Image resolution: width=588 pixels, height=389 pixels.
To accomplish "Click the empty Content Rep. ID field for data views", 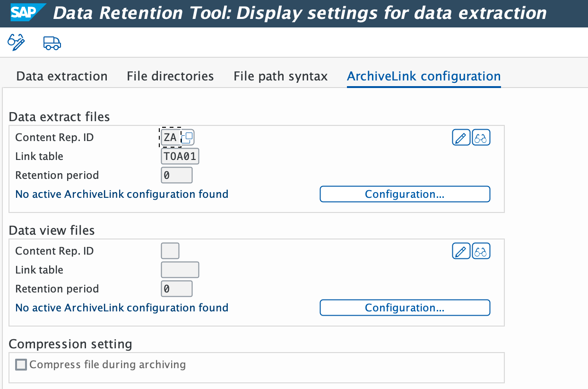I will [170, 250].
